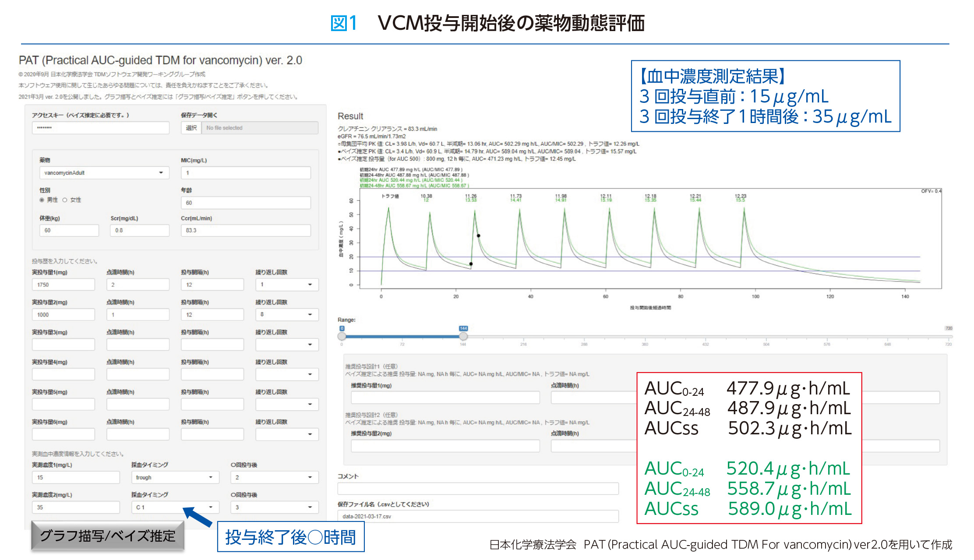Click the アクセスキー password field
The width and height of the screenshot is (974, 560).
point(100,128)
